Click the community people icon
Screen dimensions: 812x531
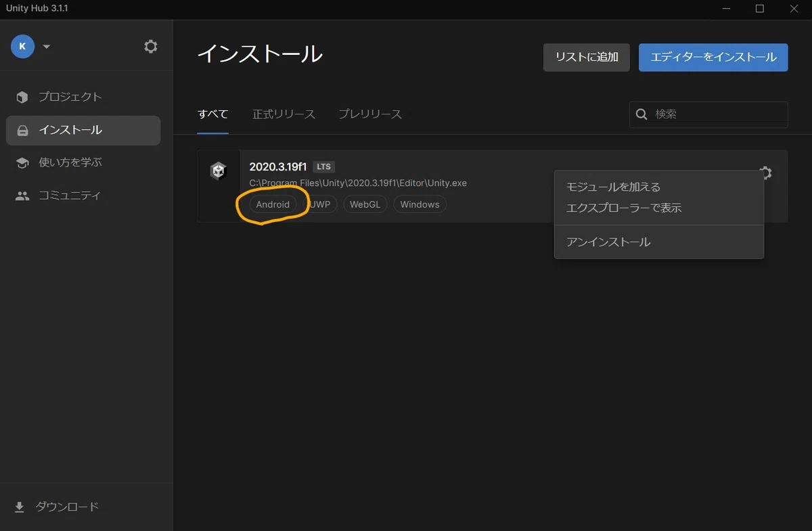22,196
